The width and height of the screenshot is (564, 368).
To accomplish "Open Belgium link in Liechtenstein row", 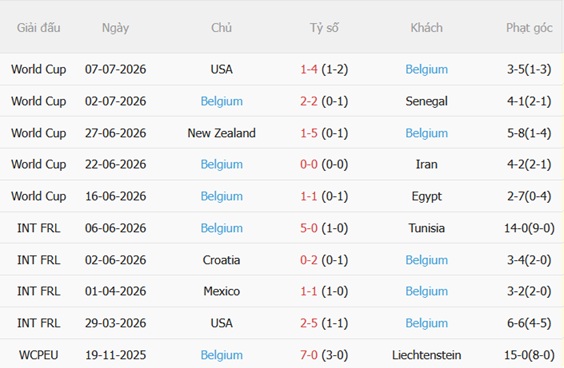I will [x=222, y=355].
